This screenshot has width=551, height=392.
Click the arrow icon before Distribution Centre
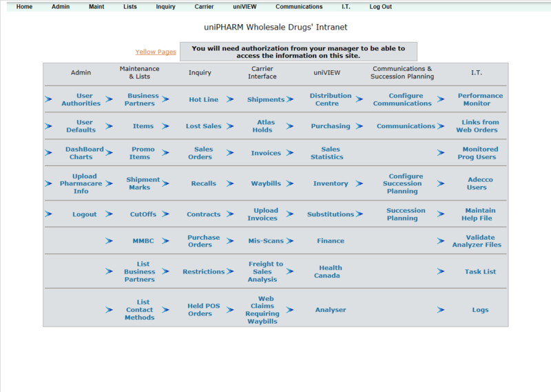coord(289,99)
